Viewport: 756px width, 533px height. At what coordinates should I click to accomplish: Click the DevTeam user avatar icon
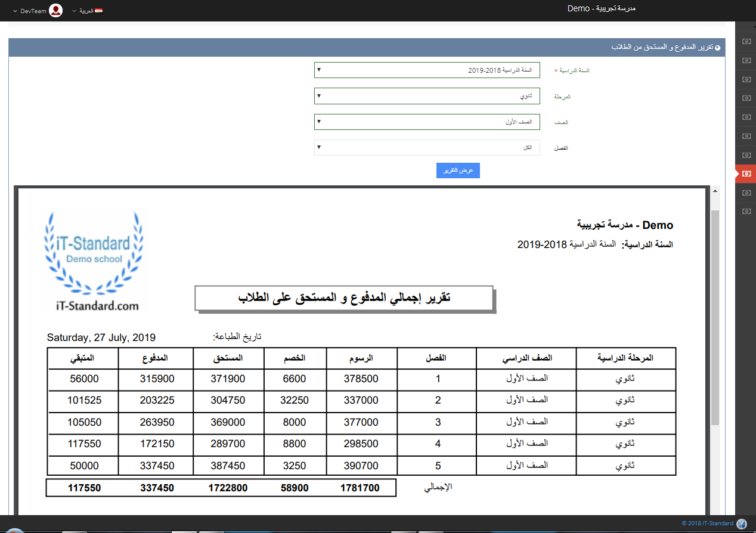pos(55,11)
